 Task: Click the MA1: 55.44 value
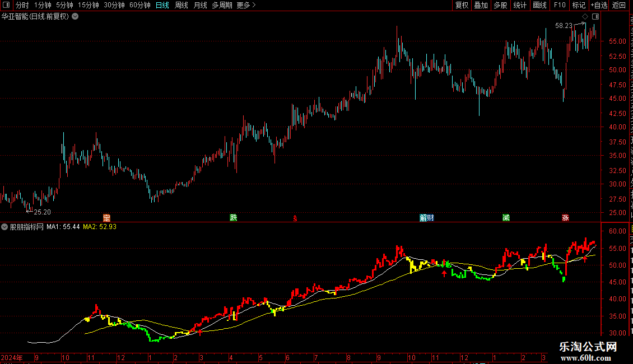63,227
